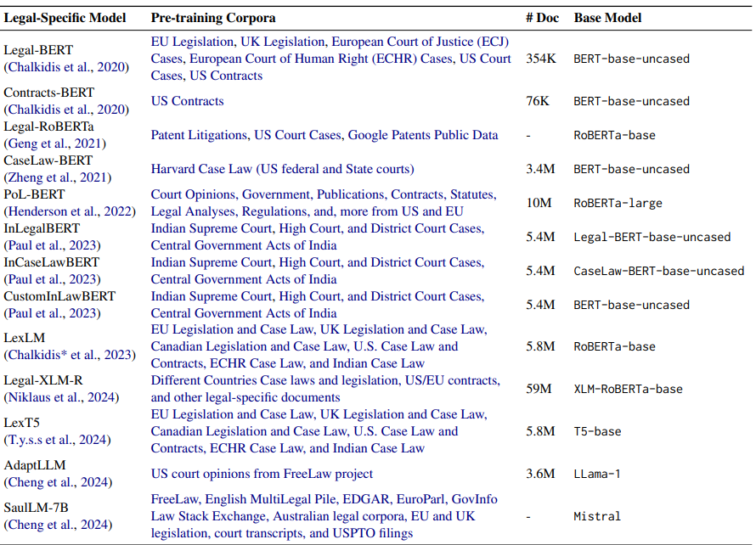
Task: Select the Legal-RoBERTa model name
Action: [48, 126]
